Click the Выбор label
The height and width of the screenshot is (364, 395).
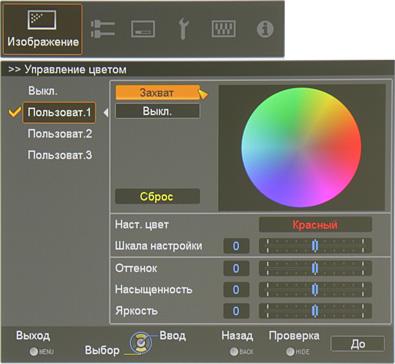[x=102, y=350]
